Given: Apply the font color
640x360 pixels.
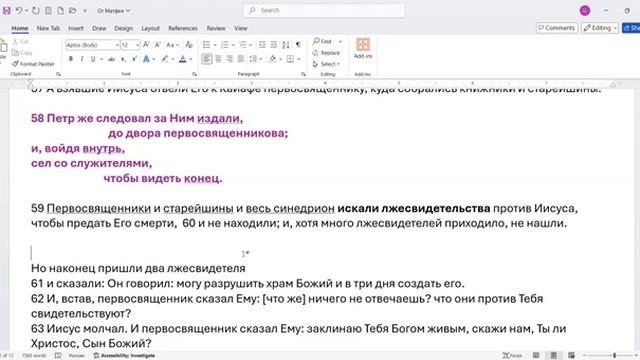Looking at the screenshot, I should [183, 59].
